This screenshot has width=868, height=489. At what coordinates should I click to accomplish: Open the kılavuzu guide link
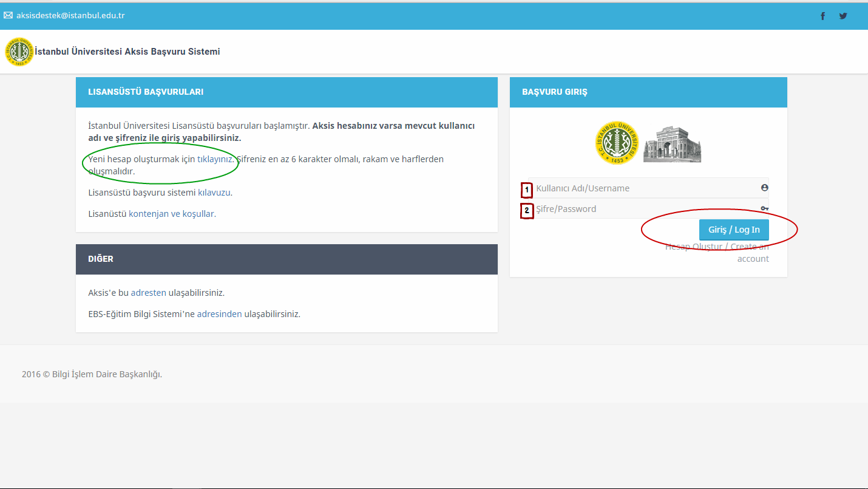click(x=214, y=193)
